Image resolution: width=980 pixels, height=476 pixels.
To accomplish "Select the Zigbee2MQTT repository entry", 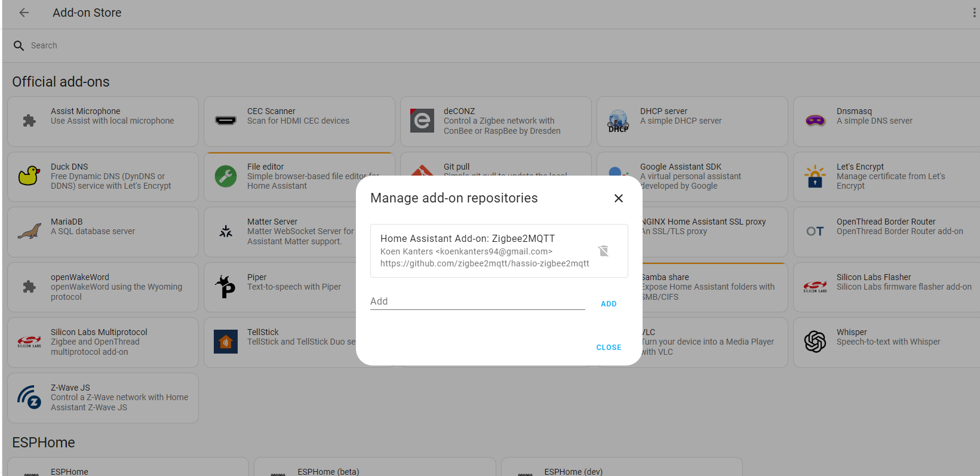I will coord(499,251).
